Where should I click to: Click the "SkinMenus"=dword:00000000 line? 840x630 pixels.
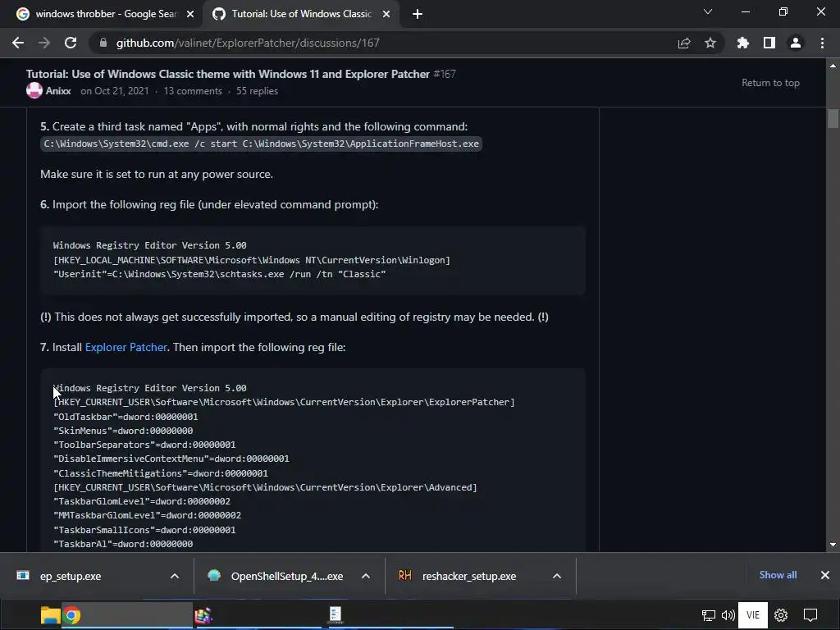click(x=123, y=431)
